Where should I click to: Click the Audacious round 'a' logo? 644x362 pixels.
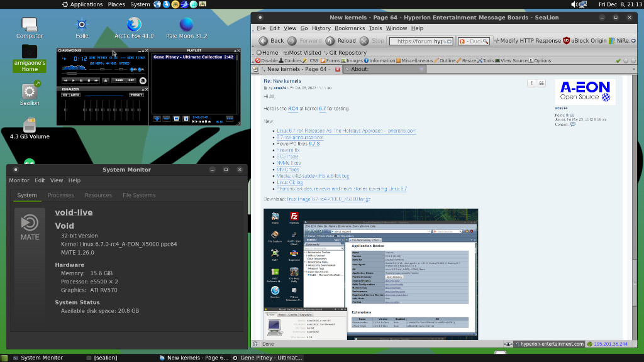(143, 81)
